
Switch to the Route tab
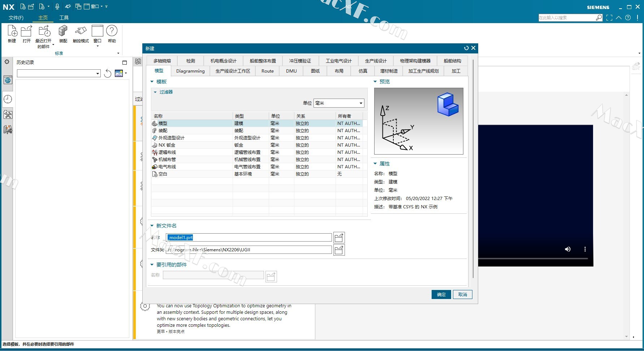[268, 71]
